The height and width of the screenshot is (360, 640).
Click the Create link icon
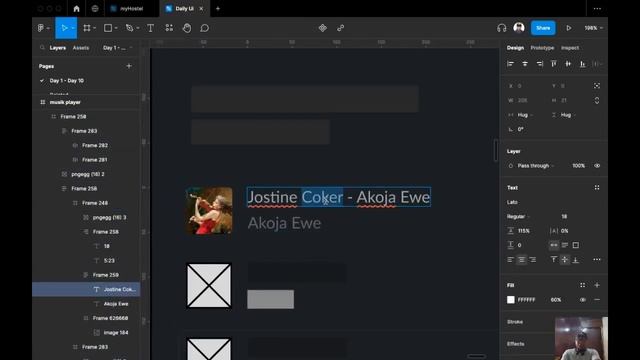(340, 28)
